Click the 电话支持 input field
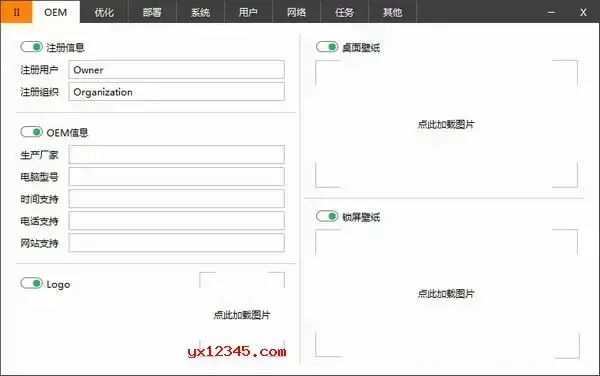The height and width of the screenshot is (376, 600). click(x=176, y=221)
